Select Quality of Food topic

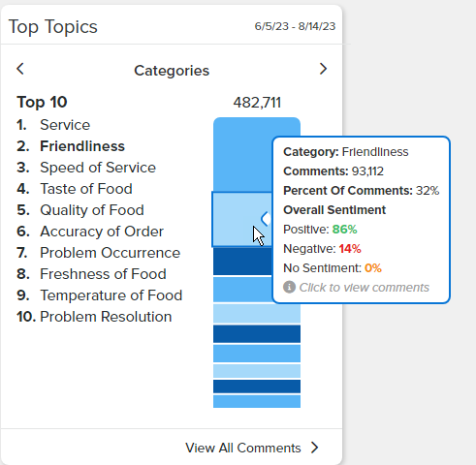tap(92, 210)
